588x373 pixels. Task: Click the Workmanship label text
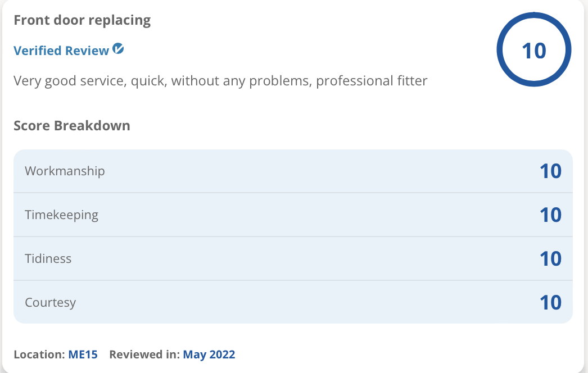(x=65, y=171)
